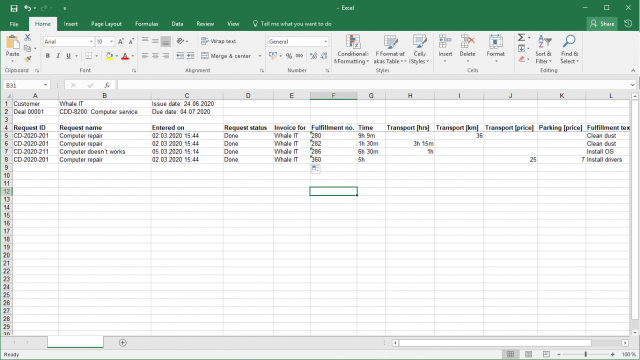Screen dimensions: 640x360
Task: Switch to the Insert tab
Action: click(71, 24)
